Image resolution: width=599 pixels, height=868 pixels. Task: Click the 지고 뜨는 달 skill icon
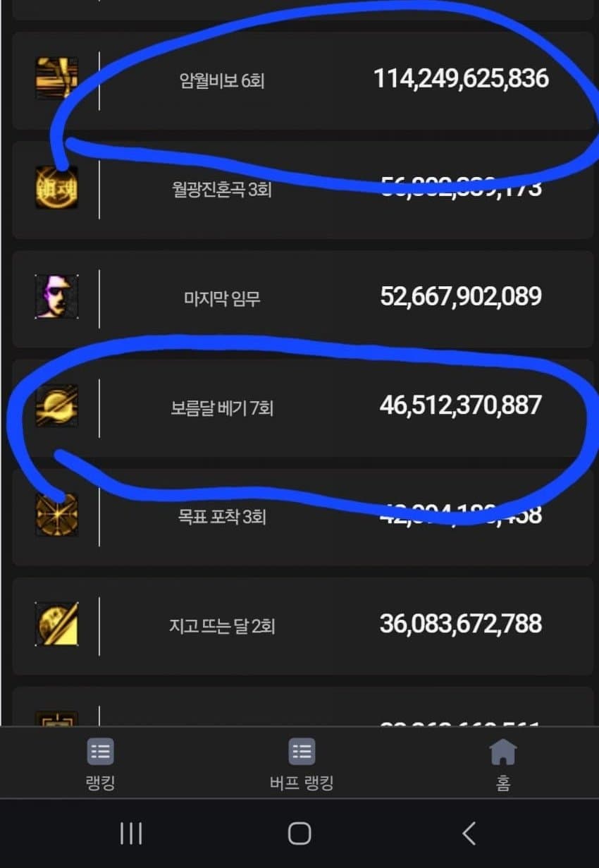point(56,624)
